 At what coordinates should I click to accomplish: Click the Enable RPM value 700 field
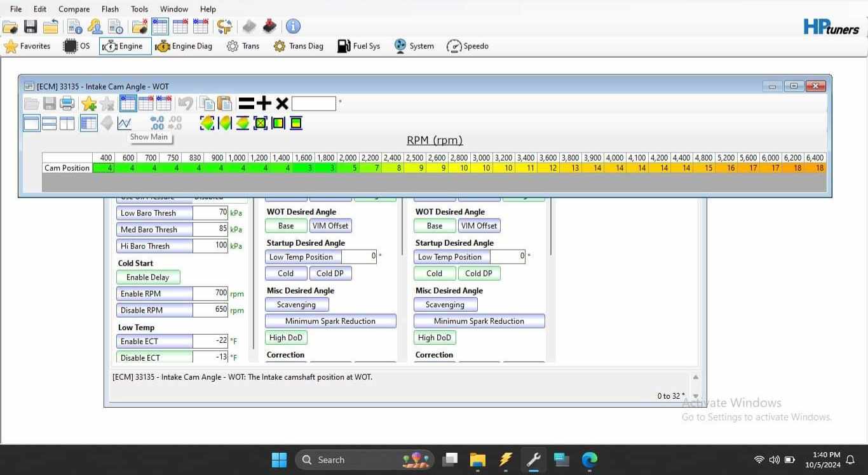(210, 293)
